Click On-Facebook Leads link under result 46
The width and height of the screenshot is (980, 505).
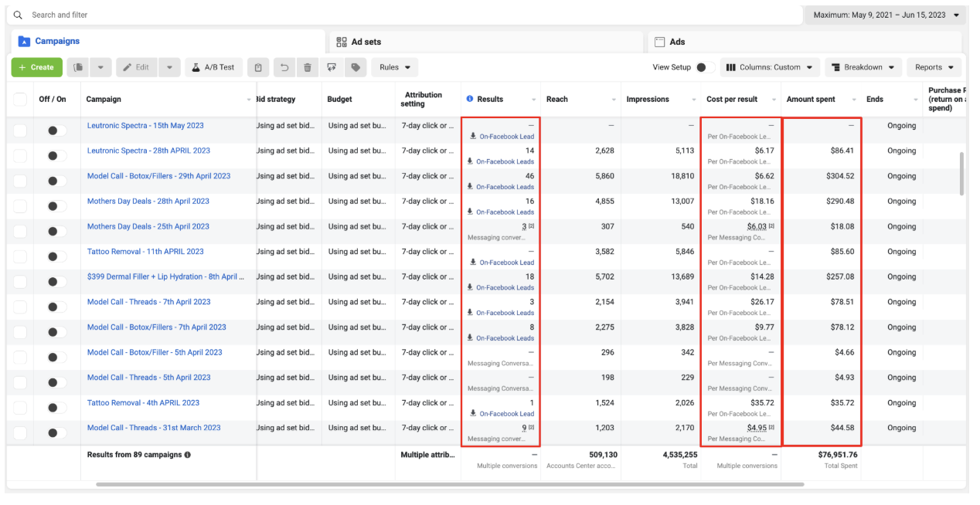[x=505, y=187]
